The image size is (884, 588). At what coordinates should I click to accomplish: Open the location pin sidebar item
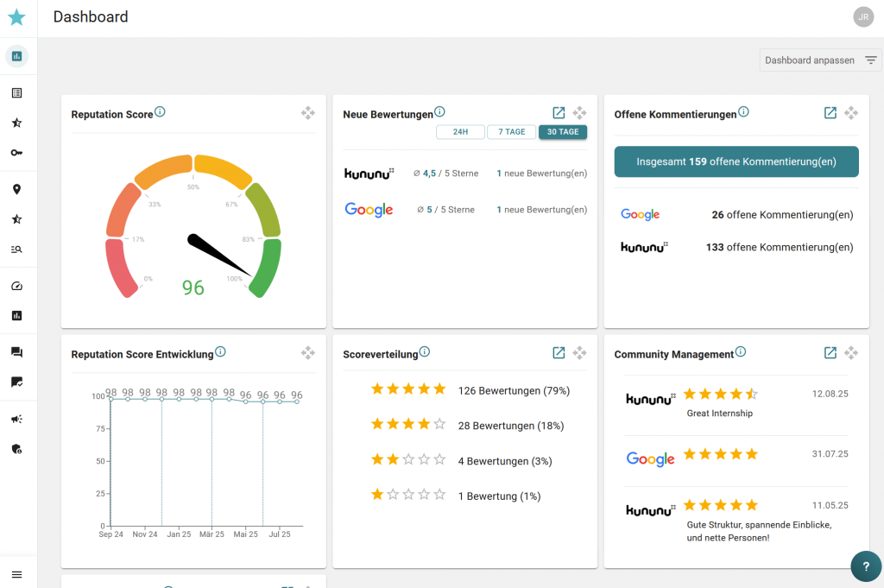pyautogui.click(x=16, y=190)
